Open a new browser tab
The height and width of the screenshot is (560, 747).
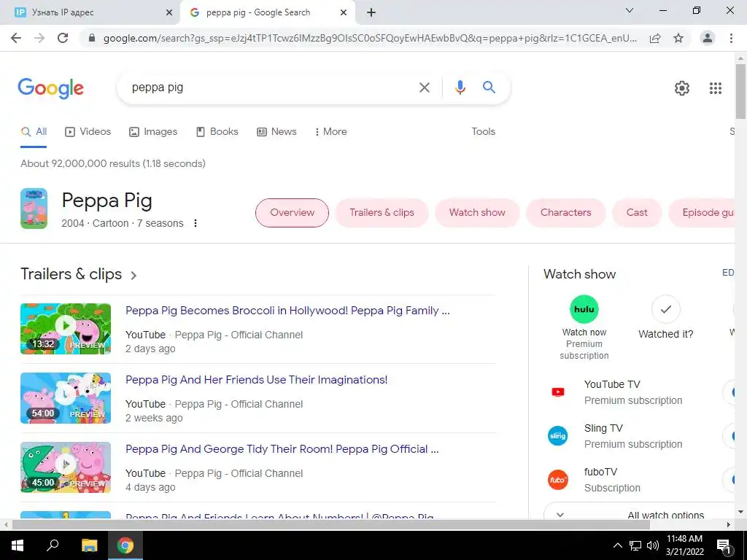[371, 12]
